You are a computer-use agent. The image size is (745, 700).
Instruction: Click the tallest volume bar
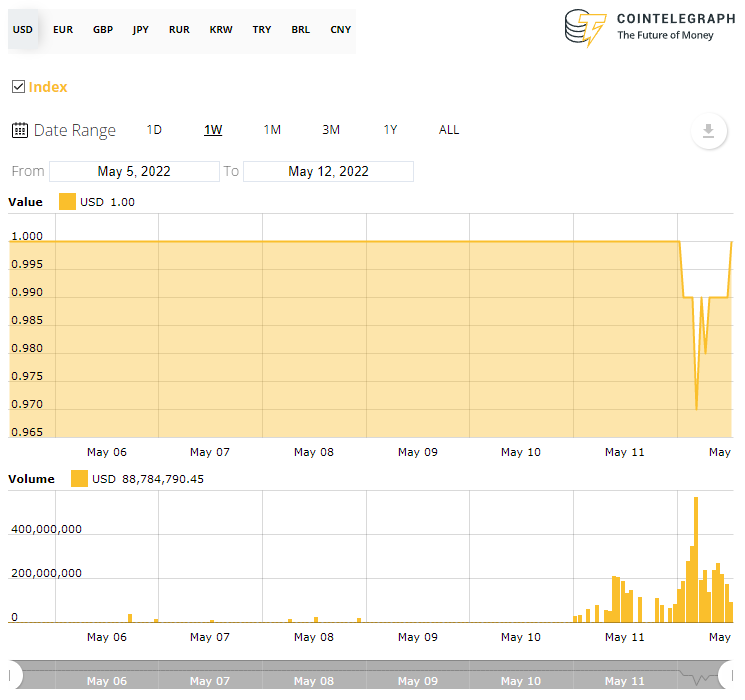pyautogui.click(x=696, y=560)
